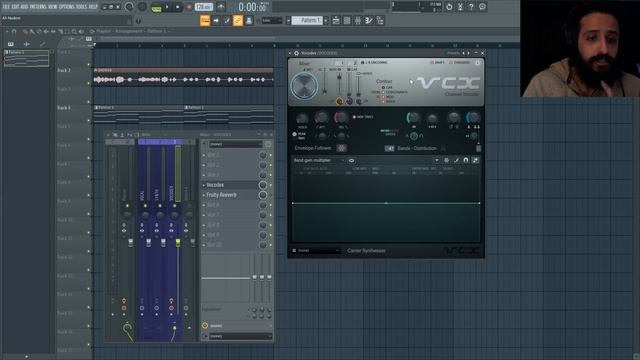Toggle the playlist snap magnet icon

[x=14, y=31]
